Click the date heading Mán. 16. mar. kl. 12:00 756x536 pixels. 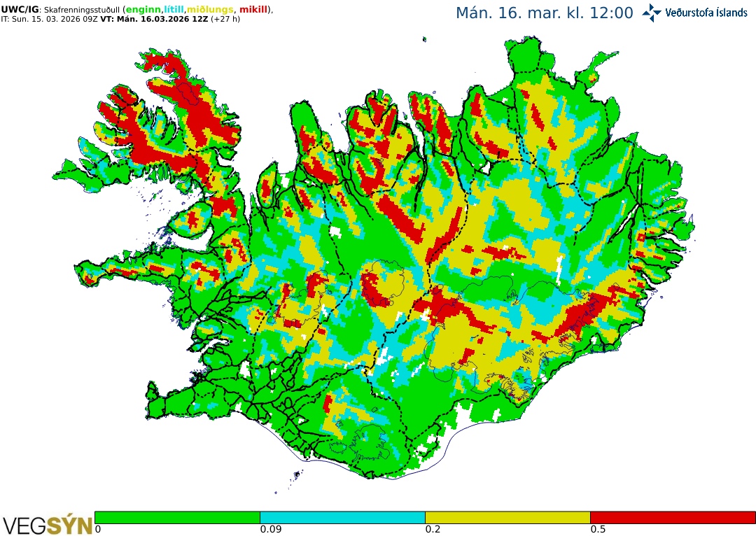pyautogui.click(x=545, y=13)
